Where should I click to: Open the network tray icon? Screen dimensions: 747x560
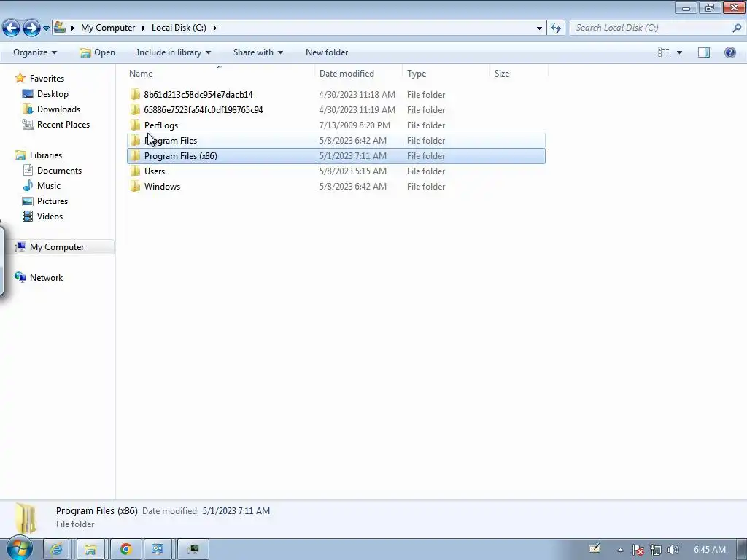(x=656, y=550)
